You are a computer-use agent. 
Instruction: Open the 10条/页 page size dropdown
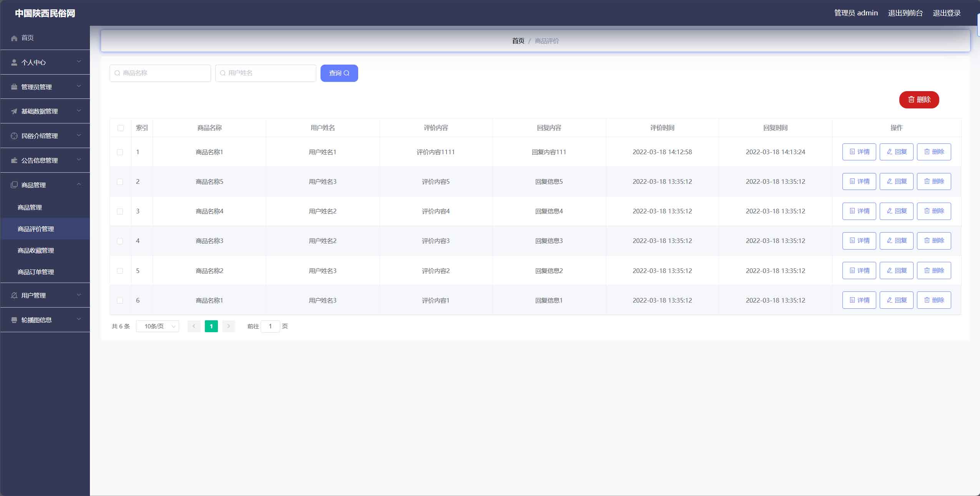click(x=158, y=326)
